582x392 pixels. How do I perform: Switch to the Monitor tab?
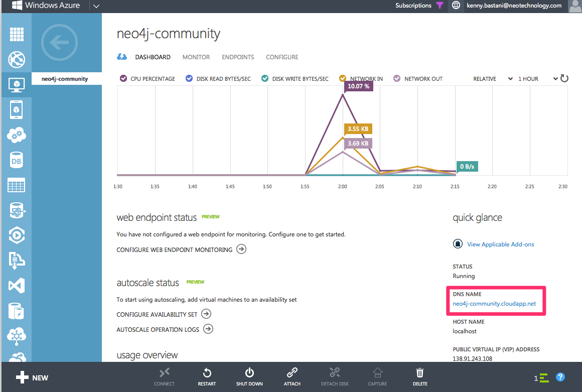click(196, 57)
